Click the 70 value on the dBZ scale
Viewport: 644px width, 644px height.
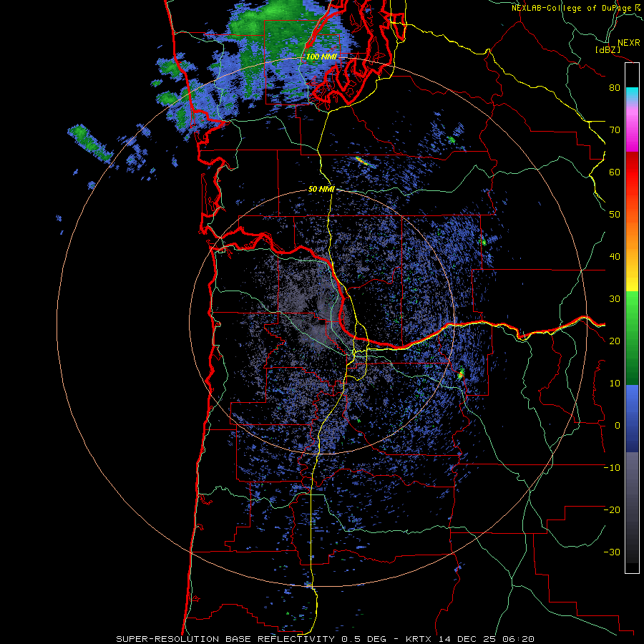[615, 130]
